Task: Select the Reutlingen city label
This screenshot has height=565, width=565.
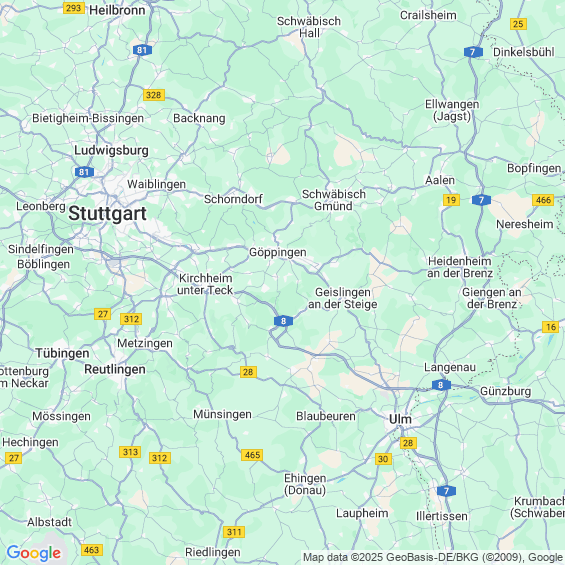Action: tap(115, 369)
